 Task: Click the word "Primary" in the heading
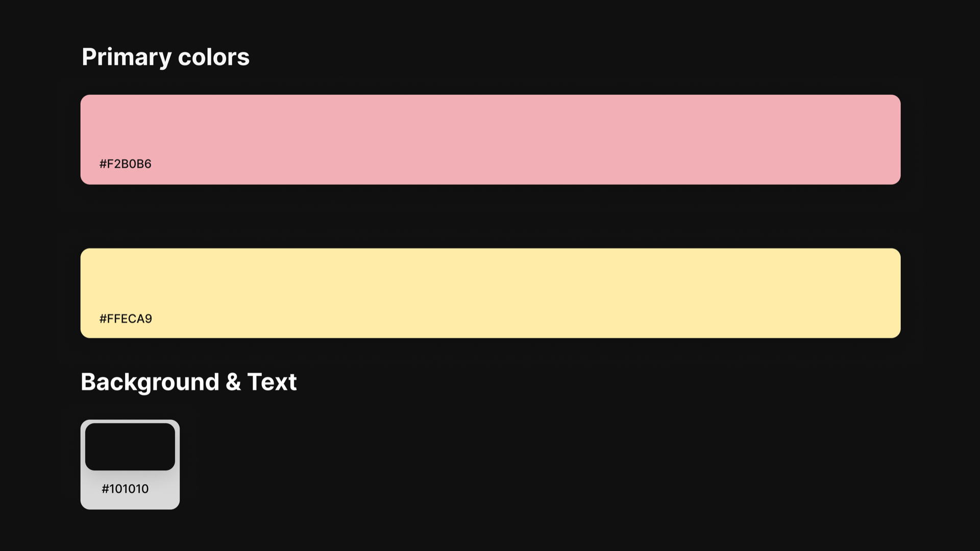point(126,57)
